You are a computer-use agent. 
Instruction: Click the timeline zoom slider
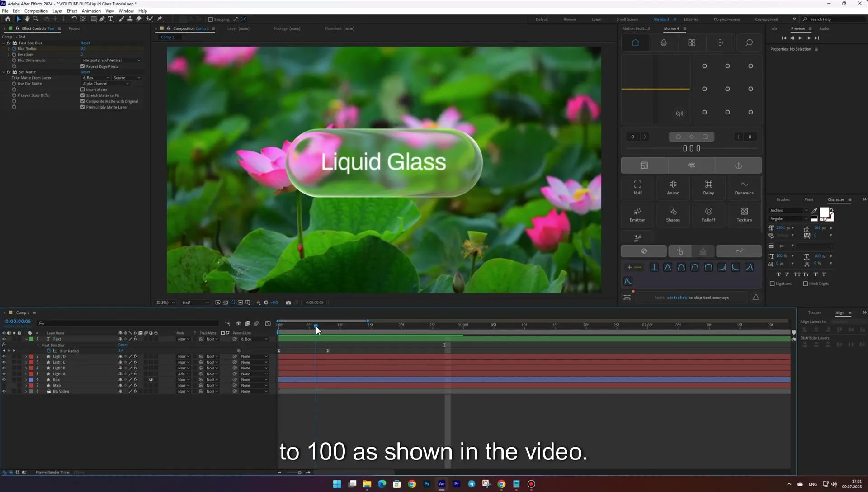299,473
